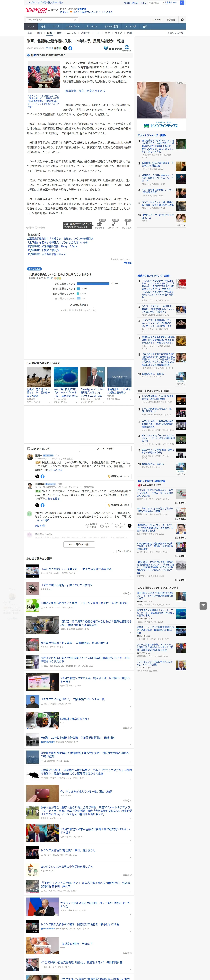Click the keyword search magnifier icon
The height and width of the screenshot is (980, 210).
75,19
